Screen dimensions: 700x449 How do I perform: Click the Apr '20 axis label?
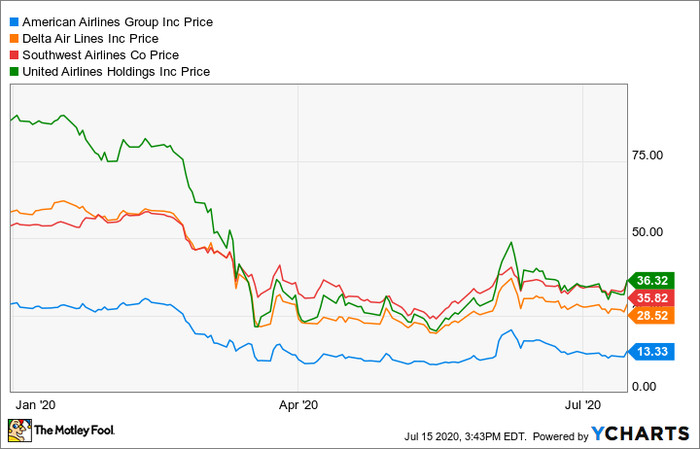(298, 405)
